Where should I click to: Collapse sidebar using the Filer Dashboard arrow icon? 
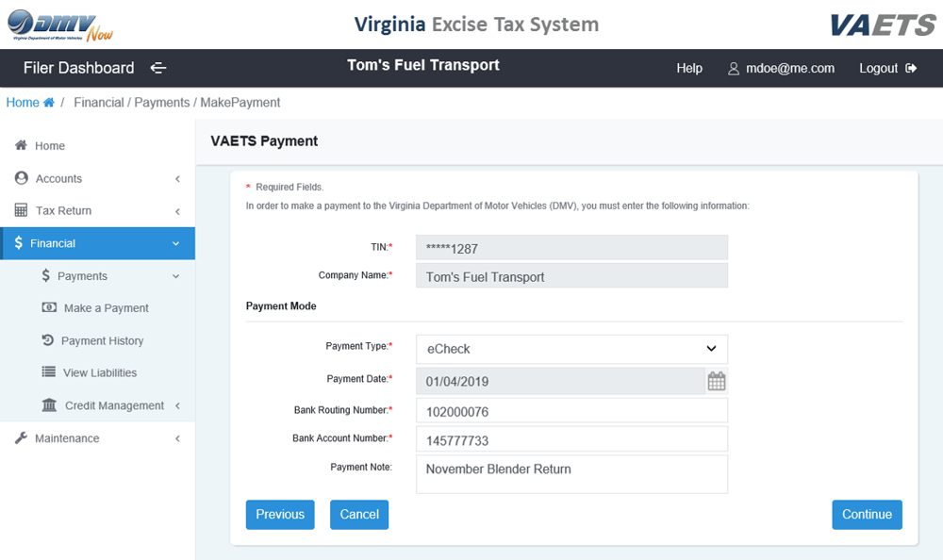coord(158,68)
